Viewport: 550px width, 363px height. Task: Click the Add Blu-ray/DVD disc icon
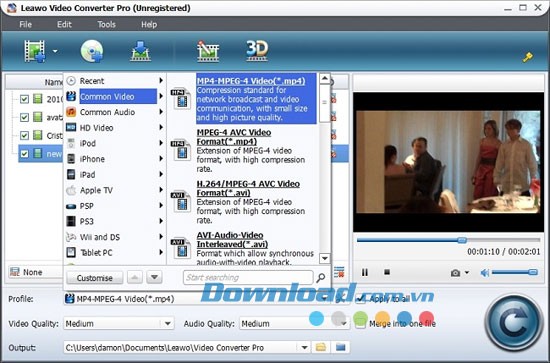click(x=92, y=51)
